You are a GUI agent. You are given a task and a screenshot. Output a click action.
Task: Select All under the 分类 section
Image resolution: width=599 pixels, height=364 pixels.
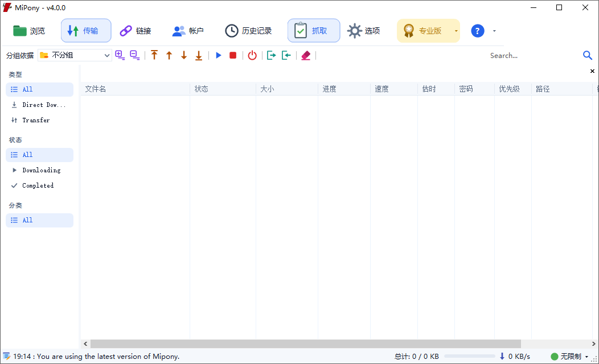tap(39, 220)
